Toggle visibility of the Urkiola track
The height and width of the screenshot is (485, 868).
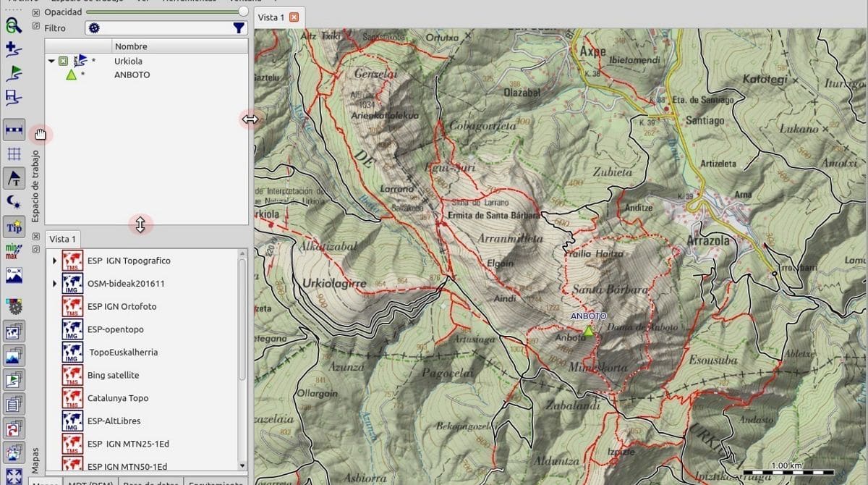click(63, 61)
